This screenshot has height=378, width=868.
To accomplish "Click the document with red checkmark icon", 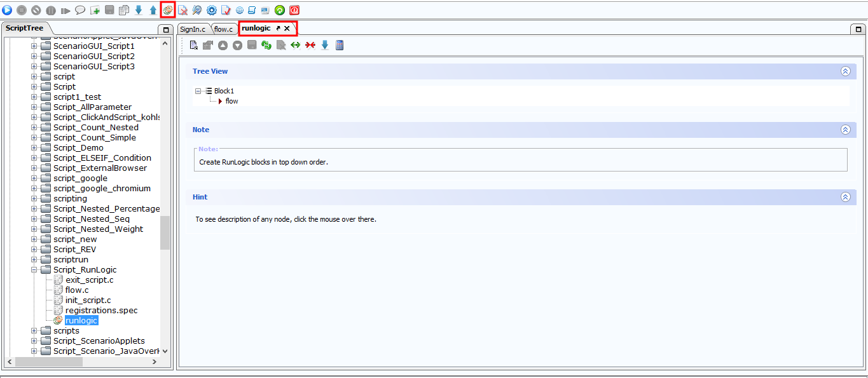I will 226,10.
